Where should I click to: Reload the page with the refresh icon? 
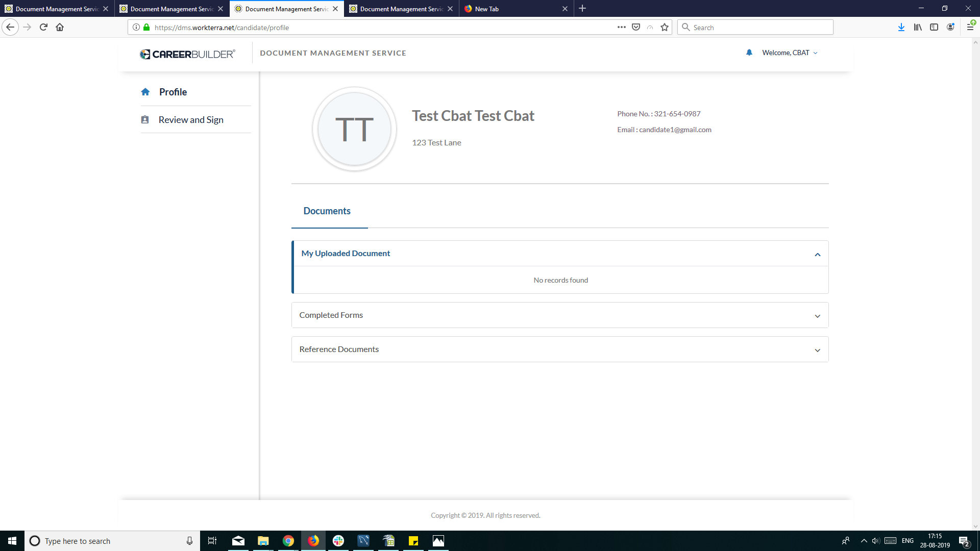click(x=43, y=27)
